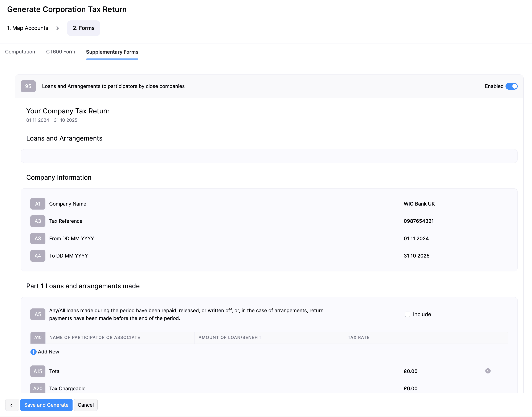
Task: Go to step 1. Map Accounts
Action: pyautogui.click(x=28, y=28)
